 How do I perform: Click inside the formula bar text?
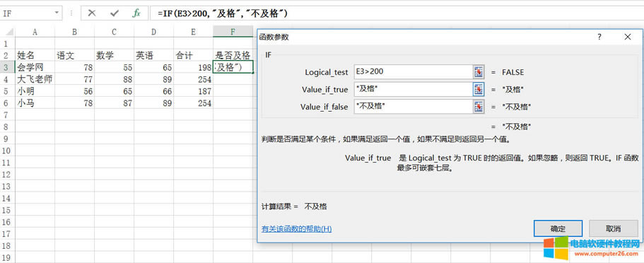[222, 13]
